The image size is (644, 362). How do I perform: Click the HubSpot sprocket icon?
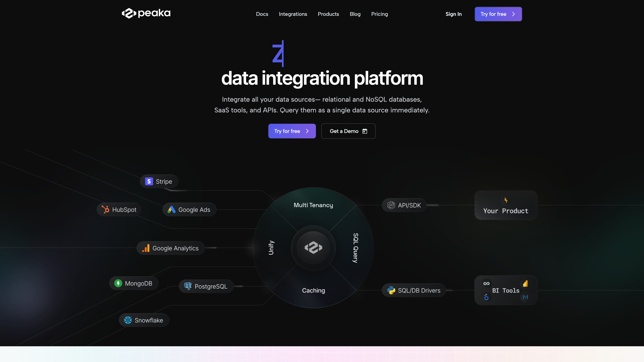coord(106,209)
